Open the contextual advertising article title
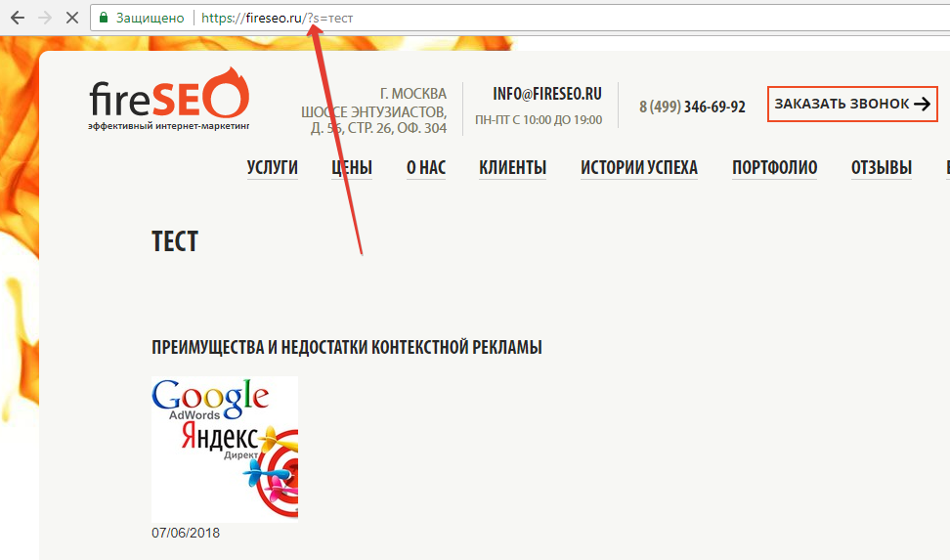This screenshot has height=560, width=950. click(x=347, y=348)
